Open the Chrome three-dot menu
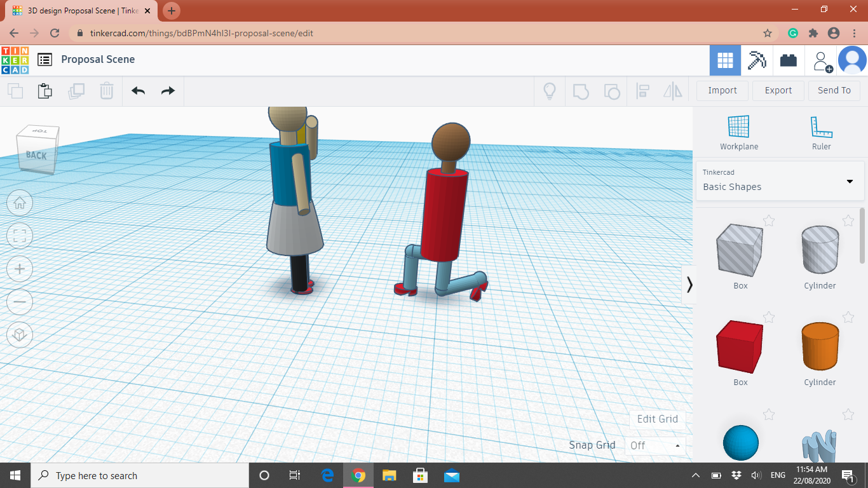 tap(854, 33)
